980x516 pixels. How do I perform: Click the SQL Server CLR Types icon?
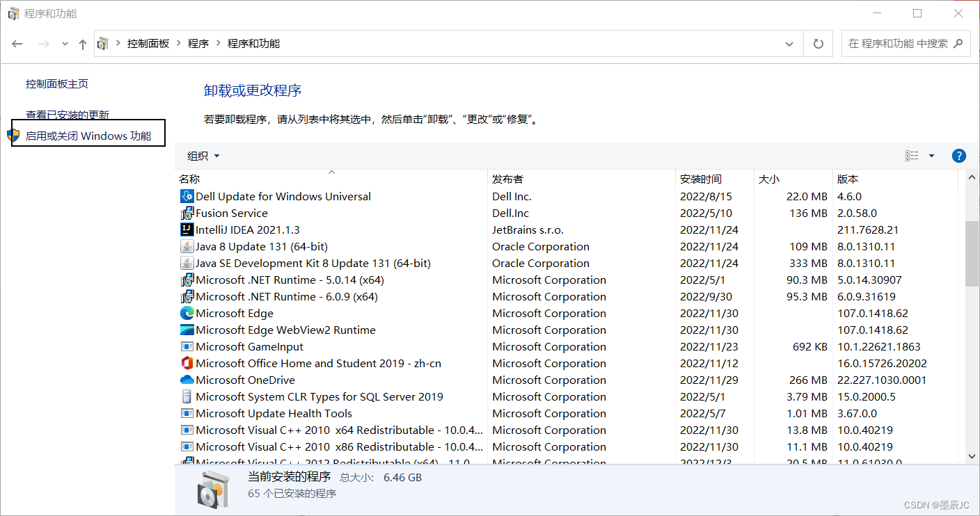tap(187, 396)
